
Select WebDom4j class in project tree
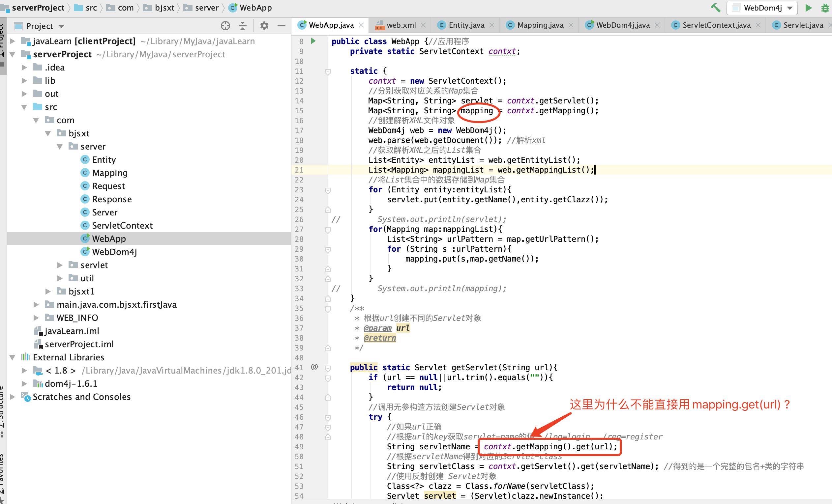(x=114, y=252)
